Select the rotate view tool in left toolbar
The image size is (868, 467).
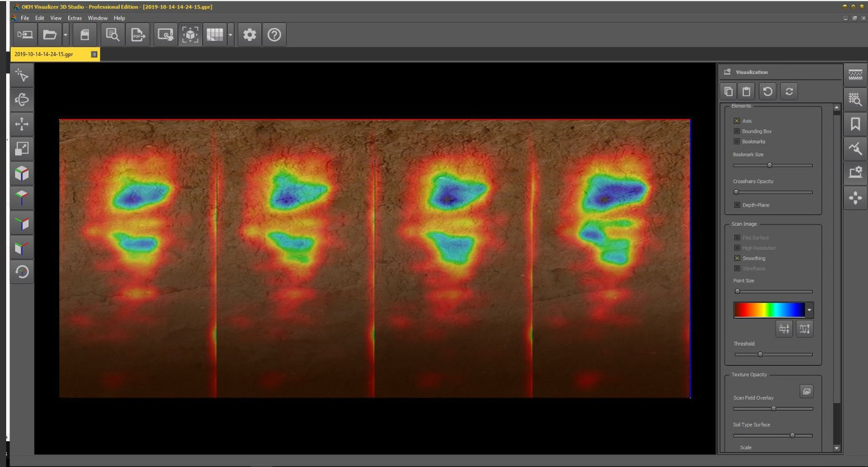[x=22, y=99]
